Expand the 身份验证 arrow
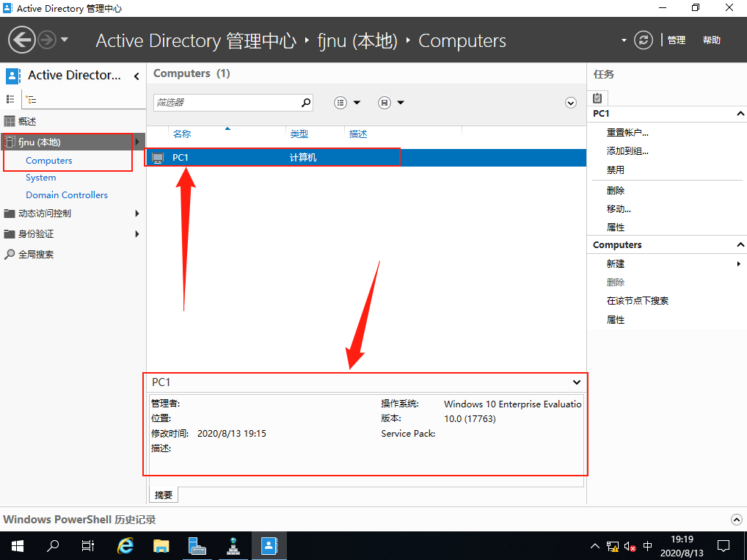Viewport: 747px width, 560px height. tap(137, 234)
